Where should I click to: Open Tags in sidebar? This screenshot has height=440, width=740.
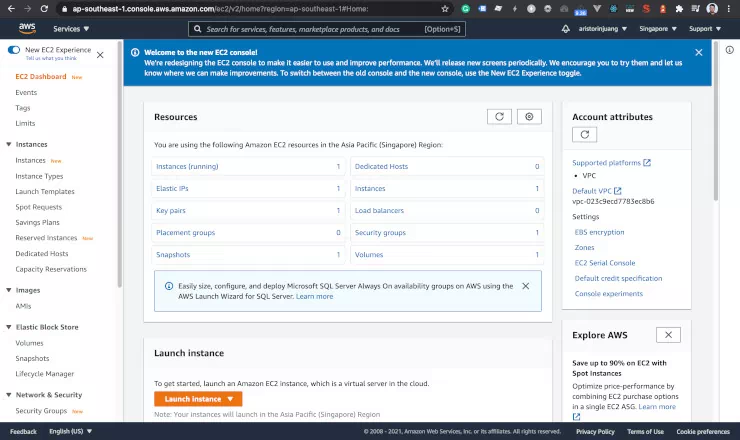click(23, 108)
